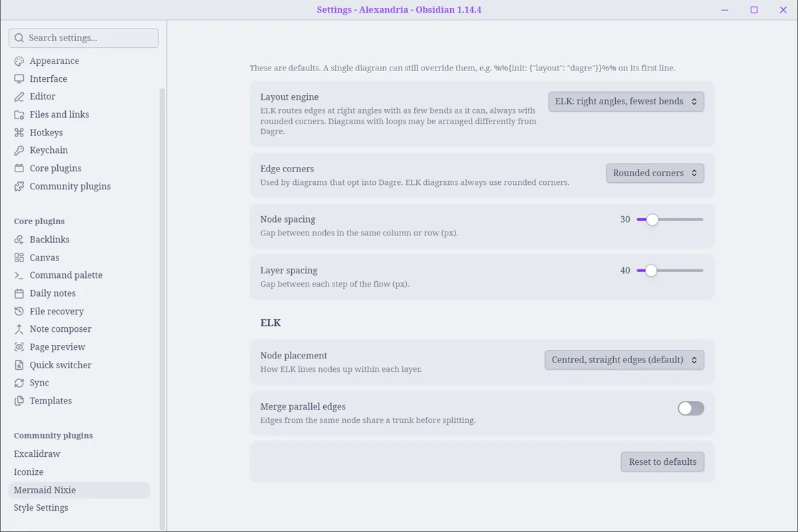798x532 pixels.
Task: Click the Interface monitor icon
Action: pos(19,79)
